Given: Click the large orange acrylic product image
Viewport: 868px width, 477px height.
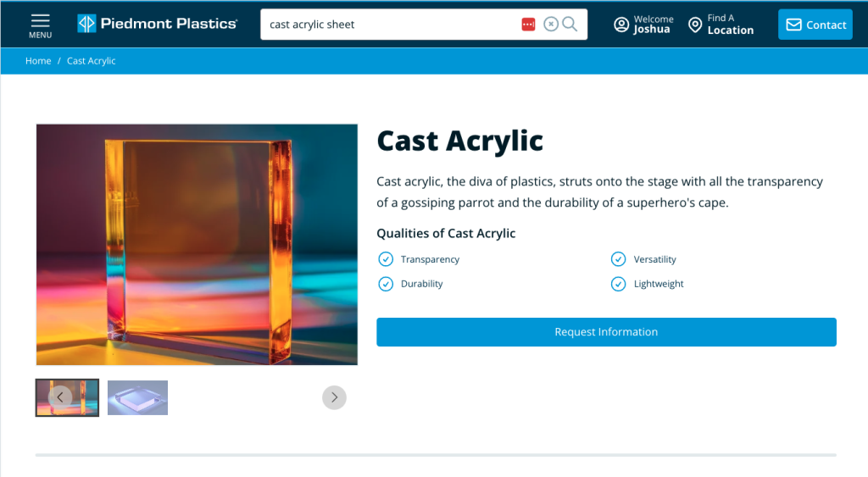Looking at the screenshot, I should click(x=197, y=245).
